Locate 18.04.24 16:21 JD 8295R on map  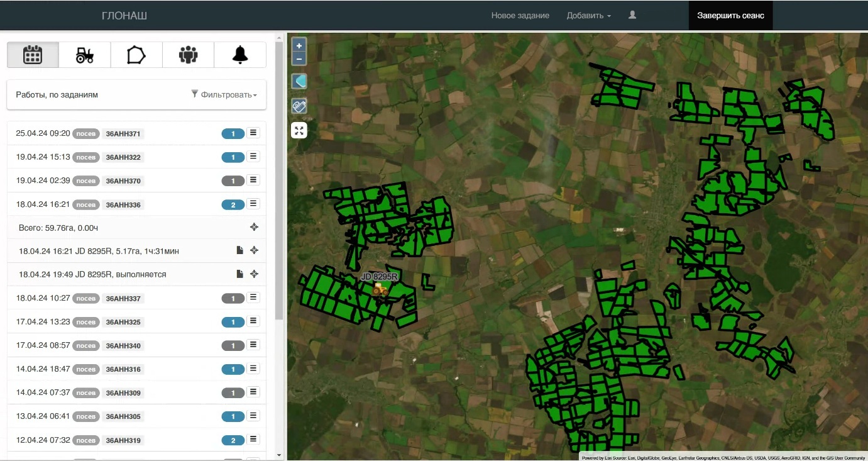coord(254,250)
